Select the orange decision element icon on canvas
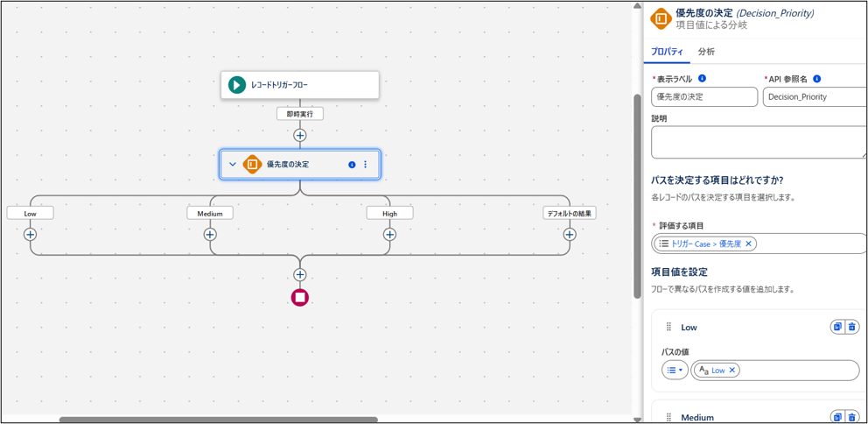Image resolution: width=868 pixels, height=424 pixels. pos(252,164)
